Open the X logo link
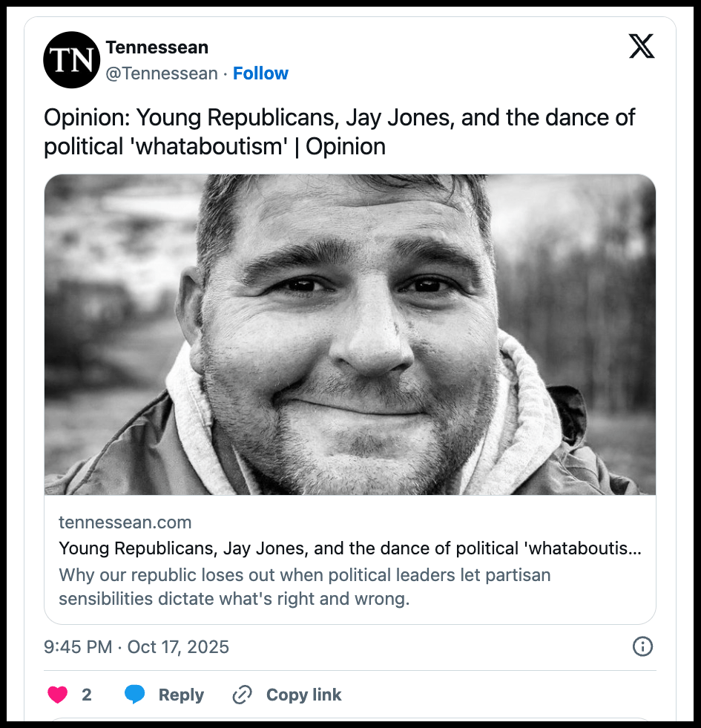 (642, 47)
